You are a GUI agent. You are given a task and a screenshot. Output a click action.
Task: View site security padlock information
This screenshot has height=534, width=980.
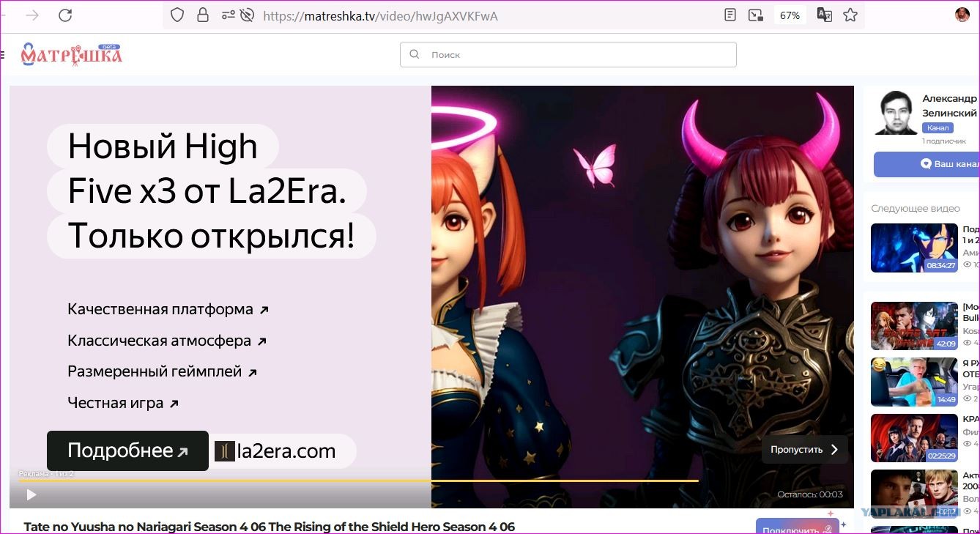pos(203,15)
